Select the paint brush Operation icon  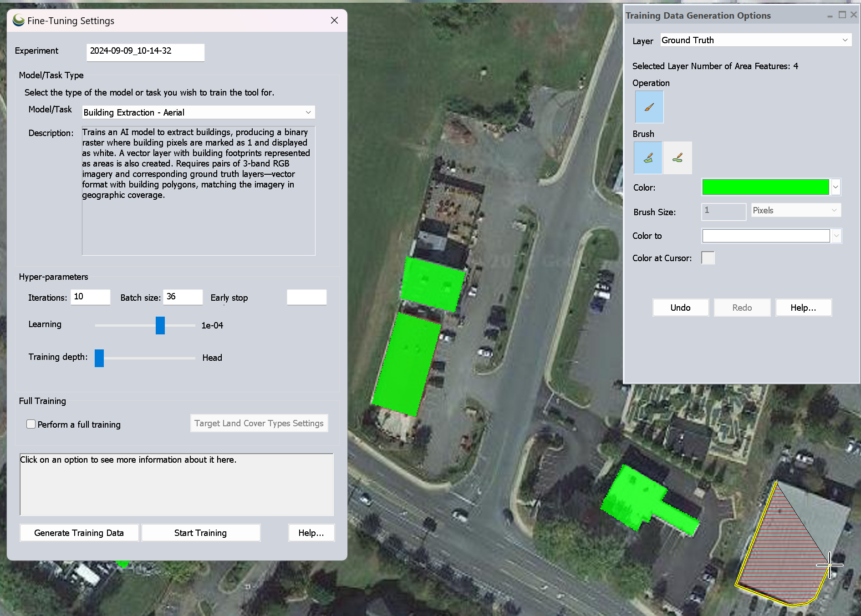[x=649, y=107]
